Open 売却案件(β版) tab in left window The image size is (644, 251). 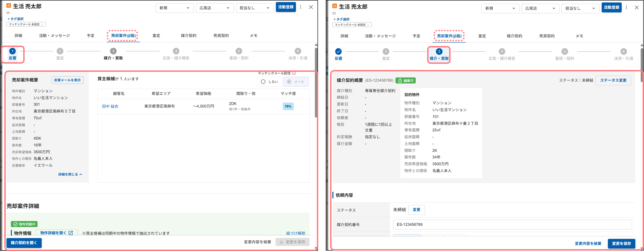[123, 36]
